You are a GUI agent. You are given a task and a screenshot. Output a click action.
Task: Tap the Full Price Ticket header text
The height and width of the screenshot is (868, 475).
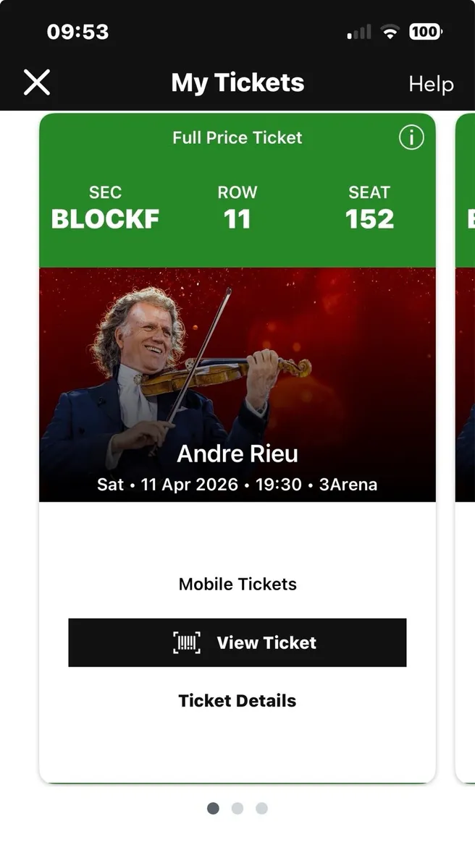click(x=237, y=137)
